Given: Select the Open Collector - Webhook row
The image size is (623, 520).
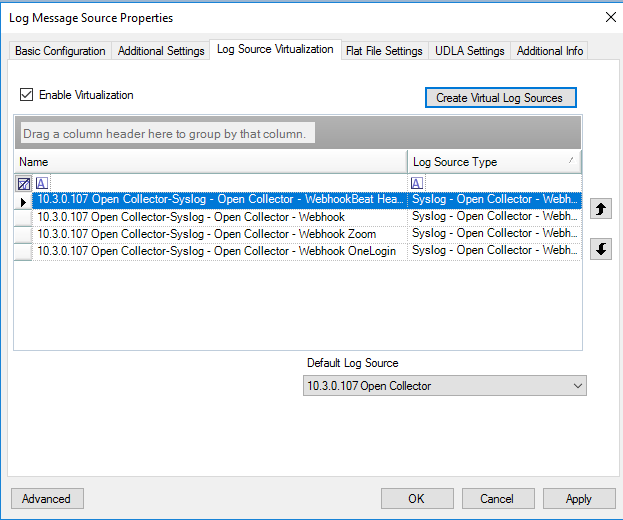Looking at the screenshot, I should 220,217.
